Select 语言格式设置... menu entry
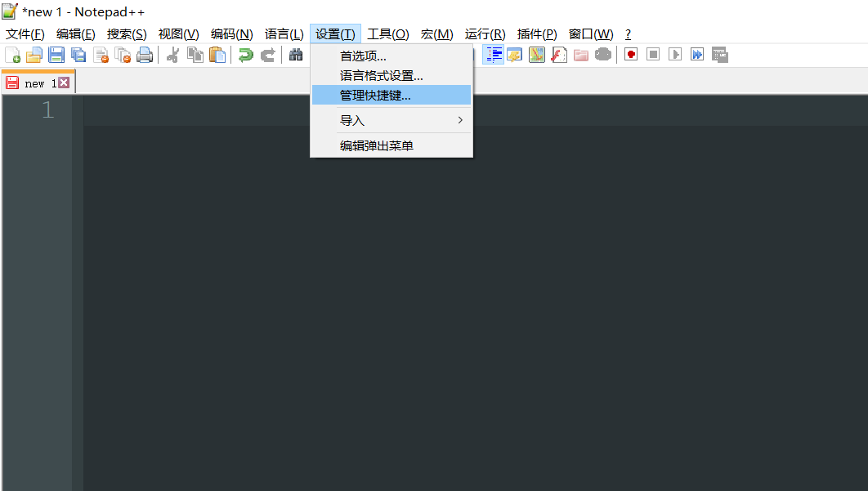The width and height of the screenshot is (868, 491). (x=391, y=76)
